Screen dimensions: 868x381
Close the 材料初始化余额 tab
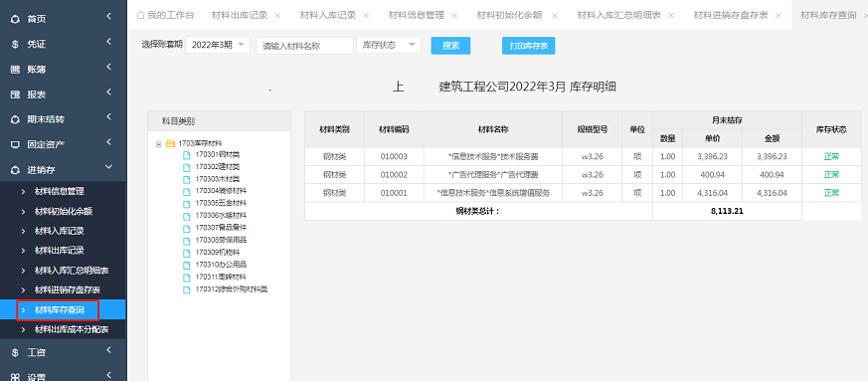coord(554,16)
